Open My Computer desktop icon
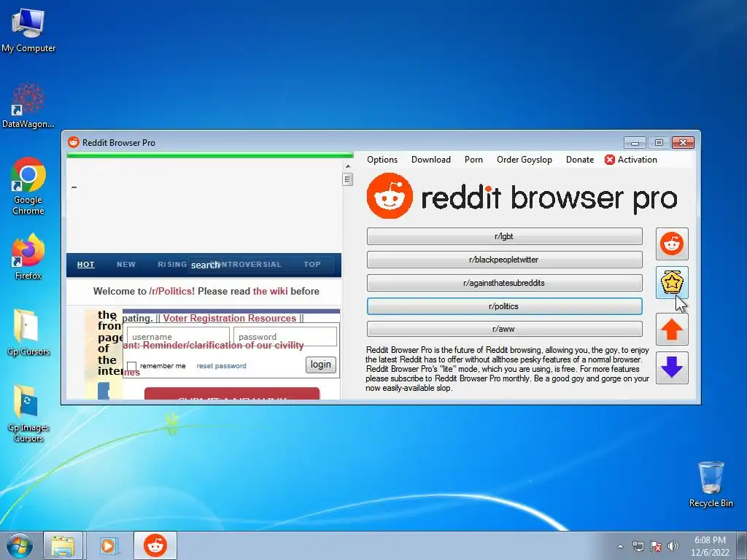The height and width of the screenshot is (560, 747). click(28, 30)
